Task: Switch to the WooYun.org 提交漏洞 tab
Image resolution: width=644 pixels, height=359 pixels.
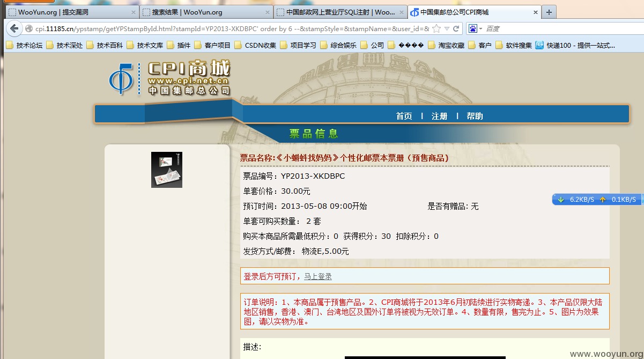Action: (x=72, y=12)
